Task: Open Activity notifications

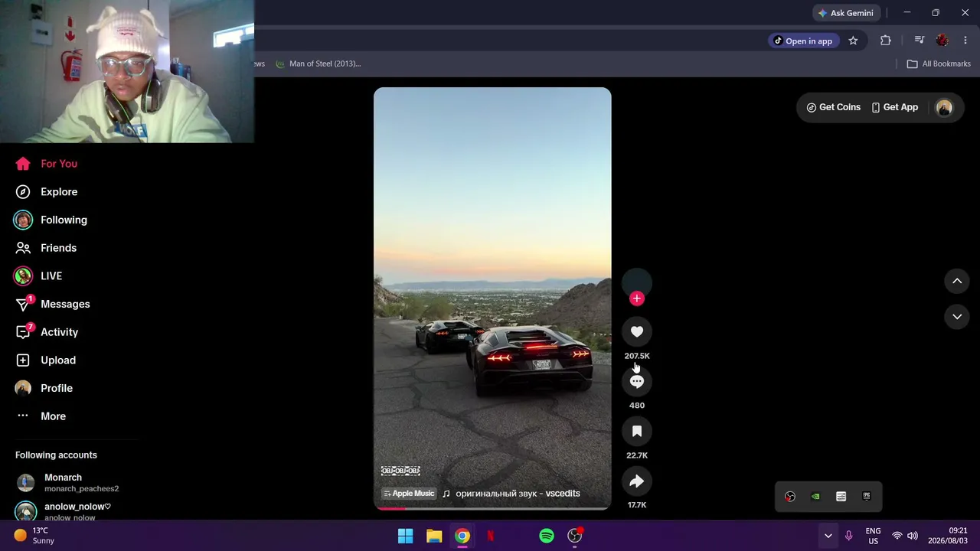Action: (x=47, y=332)
